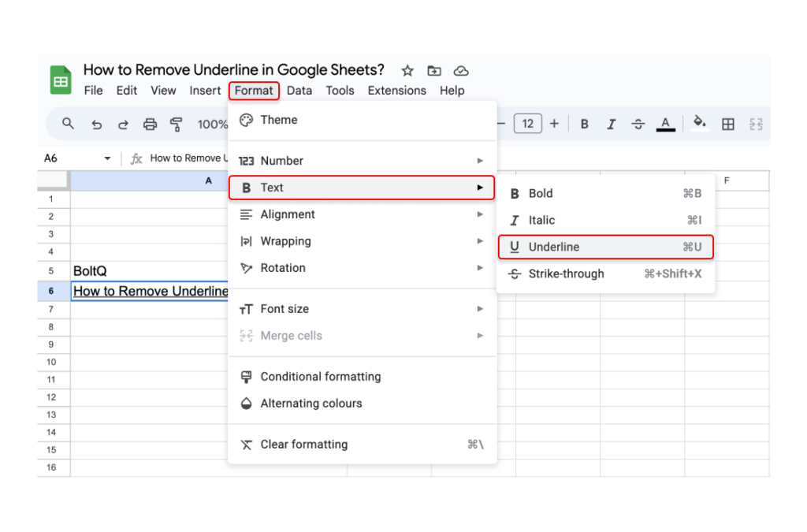This screenshot has width=807, height=532.
Task: Click the Redo arrow
Action: 123,124
